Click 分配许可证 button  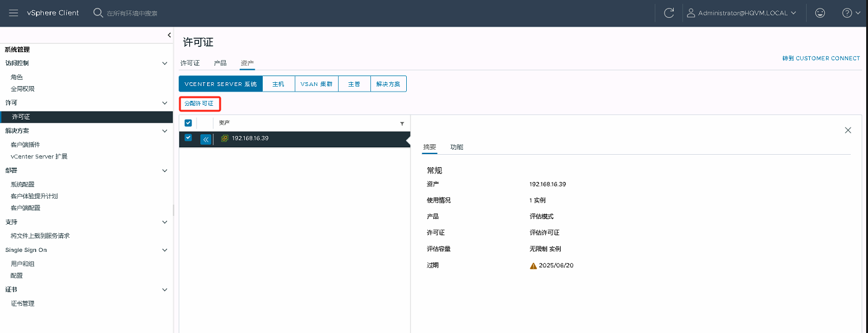[199, 103]
